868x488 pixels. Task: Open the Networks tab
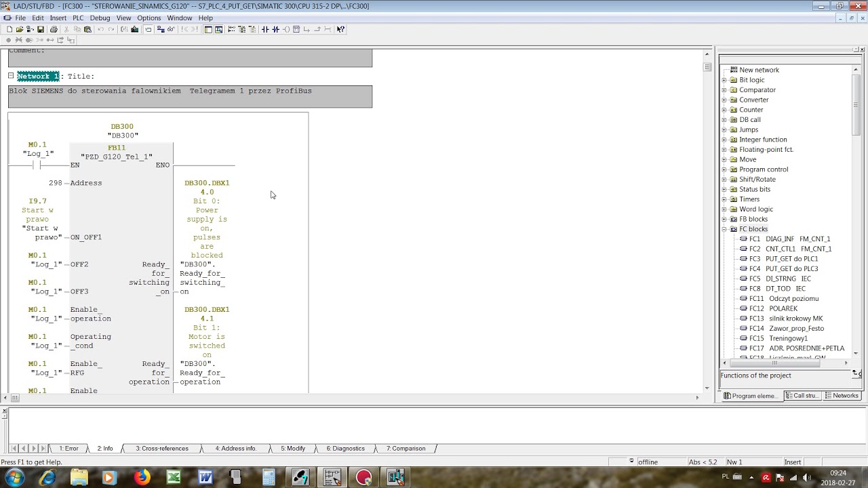(842, 396)
